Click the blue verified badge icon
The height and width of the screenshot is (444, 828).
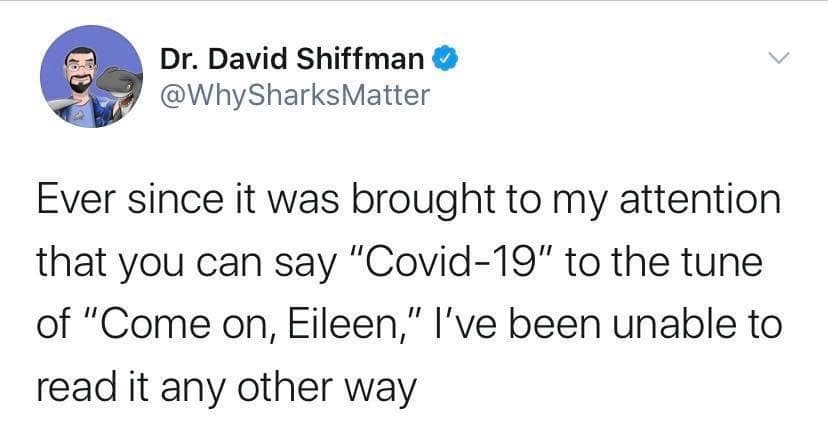tap(445, 61)
